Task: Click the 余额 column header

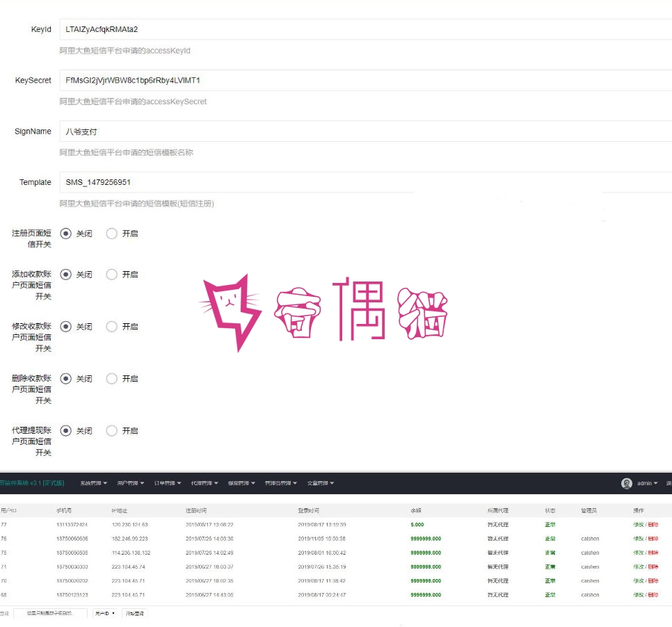Action: [x=416, y=510]
